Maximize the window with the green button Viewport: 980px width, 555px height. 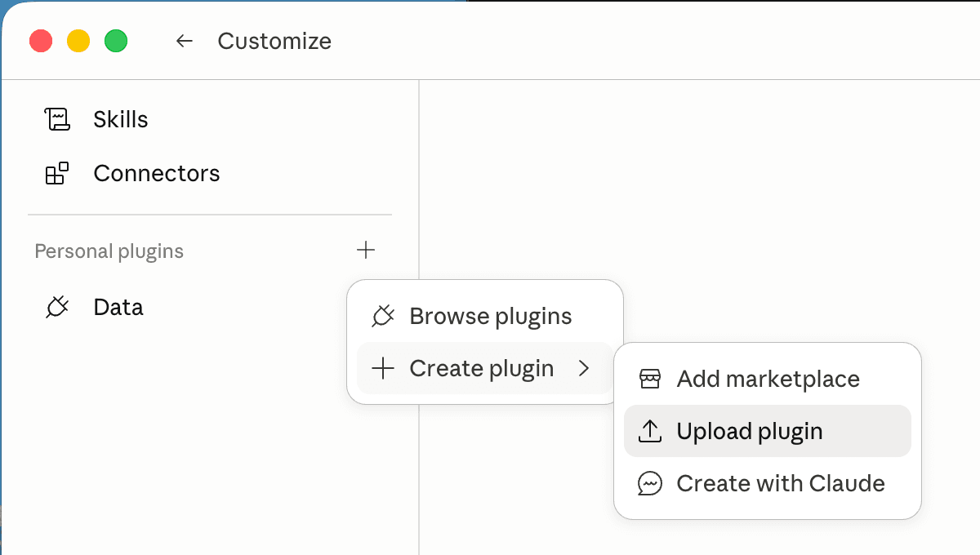tap(116, 41)
